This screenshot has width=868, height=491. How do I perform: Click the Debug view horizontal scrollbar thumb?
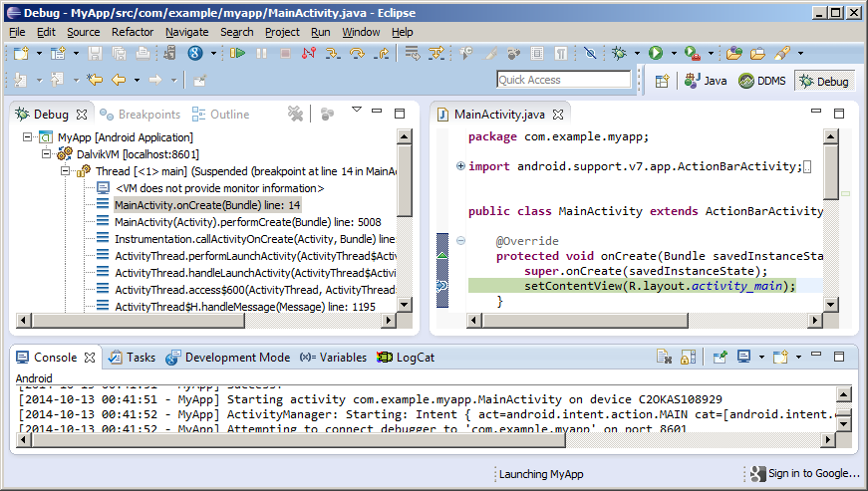click(x=139, y=320)
